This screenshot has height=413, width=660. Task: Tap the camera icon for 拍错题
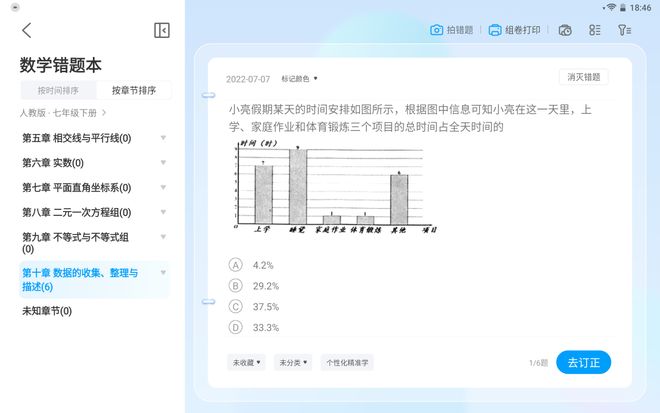pos(436,30)
